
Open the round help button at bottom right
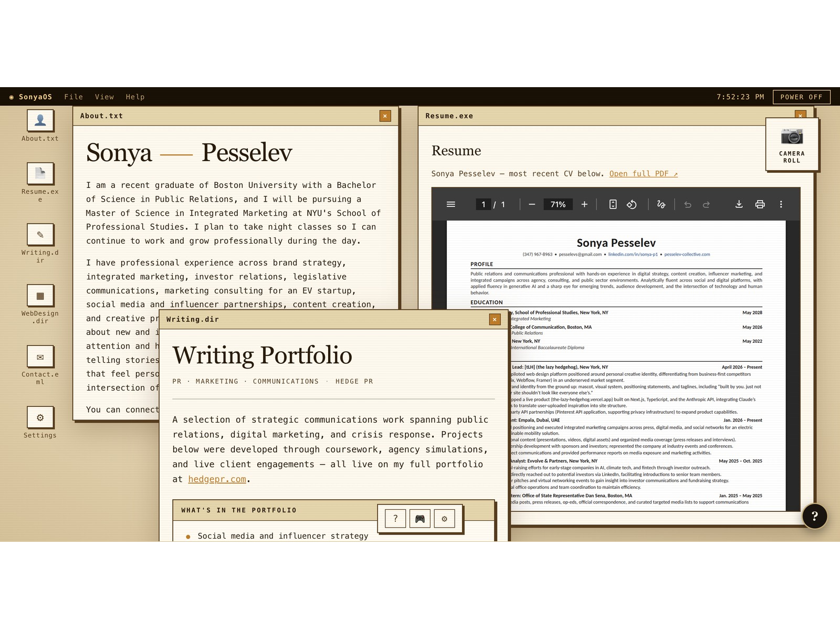[x=815, y=516]
